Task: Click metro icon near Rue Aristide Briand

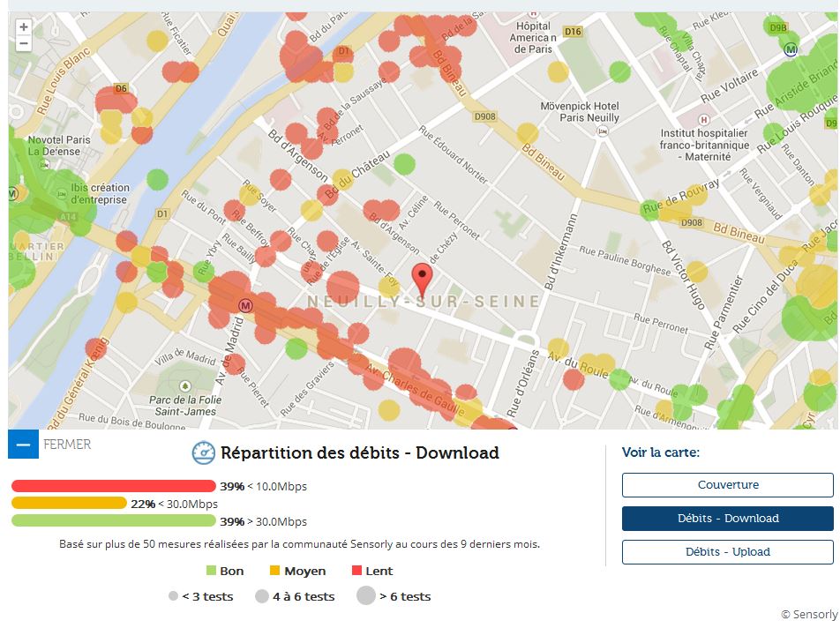Action: (x=791, y=49)
